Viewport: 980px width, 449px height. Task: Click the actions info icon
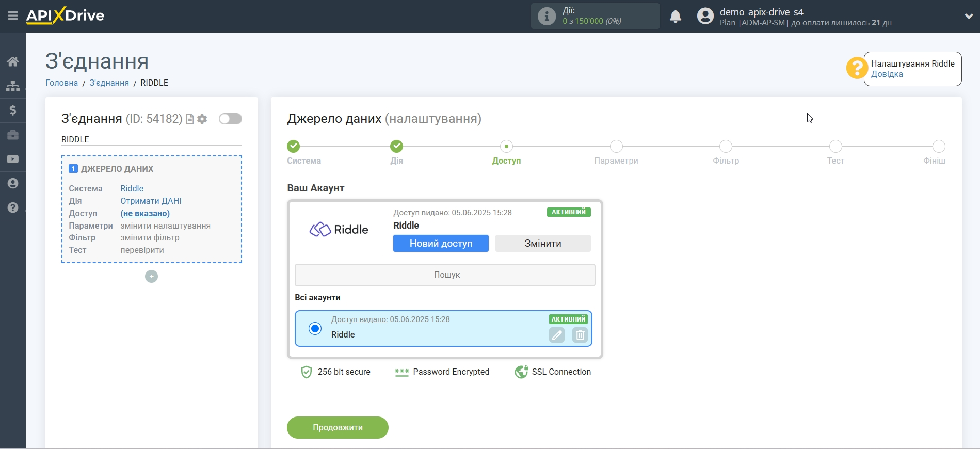(x=547, y=16)
